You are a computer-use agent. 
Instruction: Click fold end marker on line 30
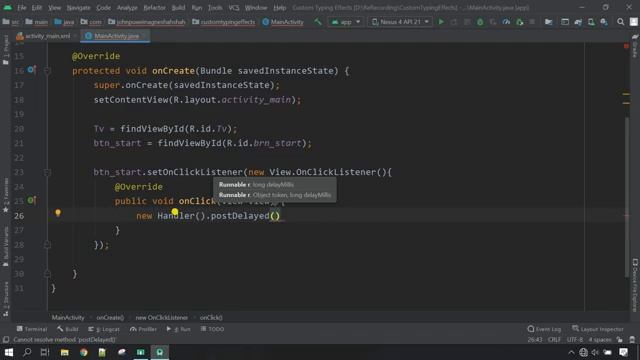(47, 273)
